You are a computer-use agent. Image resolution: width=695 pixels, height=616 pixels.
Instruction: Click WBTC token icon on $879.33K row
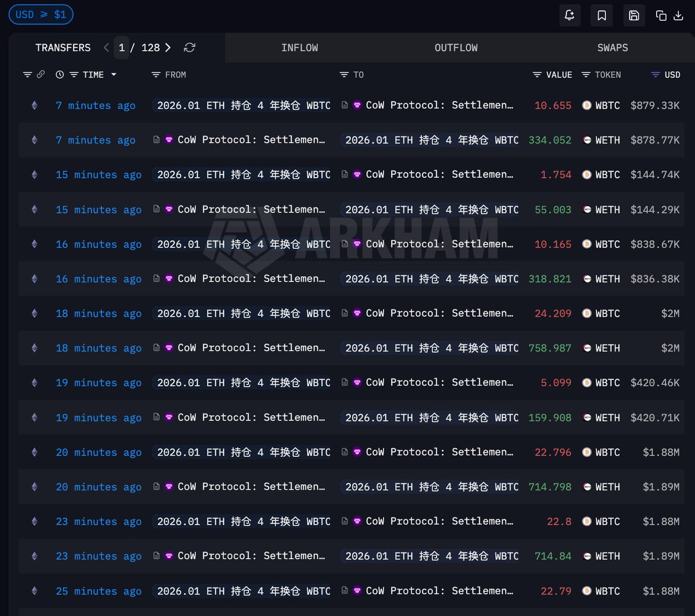coord(587,105)
